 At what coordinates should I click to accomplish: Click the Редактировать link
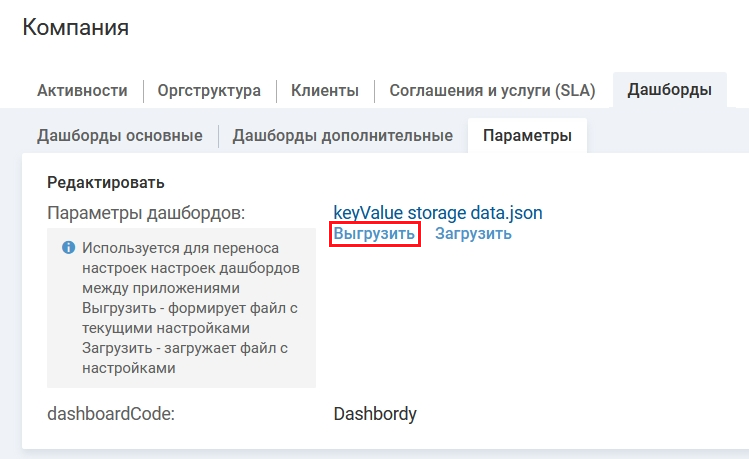click(105, 182)
